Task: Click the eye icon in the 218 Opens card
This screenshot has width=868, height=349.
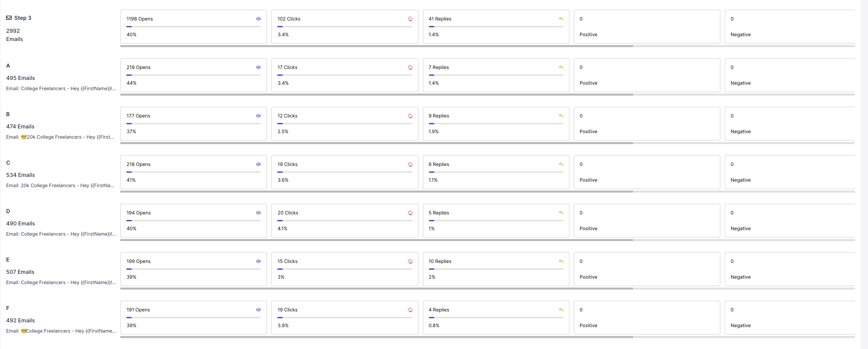Action: click(258, 164)
